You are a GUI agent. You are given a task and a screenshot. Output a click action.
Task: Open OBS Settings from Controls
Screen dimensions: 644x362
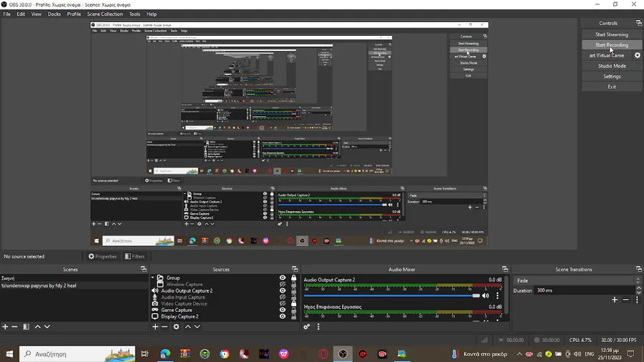click(612, 77)
